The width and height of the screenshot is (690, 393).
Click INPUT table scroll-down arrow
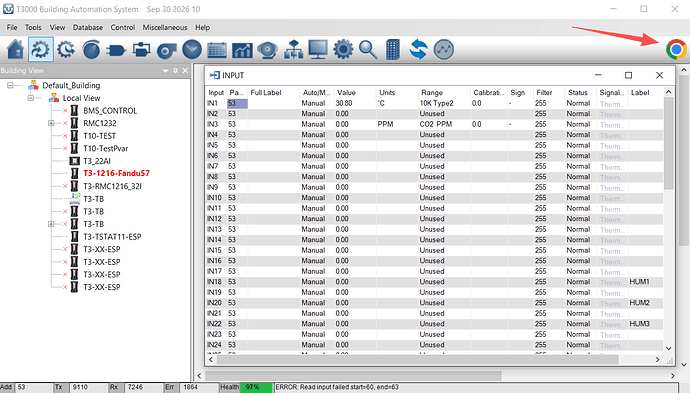pos(668,349)
